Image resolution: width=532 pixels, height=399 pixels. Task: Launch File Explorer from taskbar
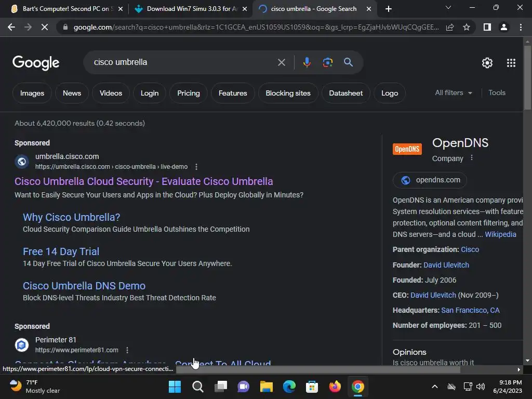point(267,387)
